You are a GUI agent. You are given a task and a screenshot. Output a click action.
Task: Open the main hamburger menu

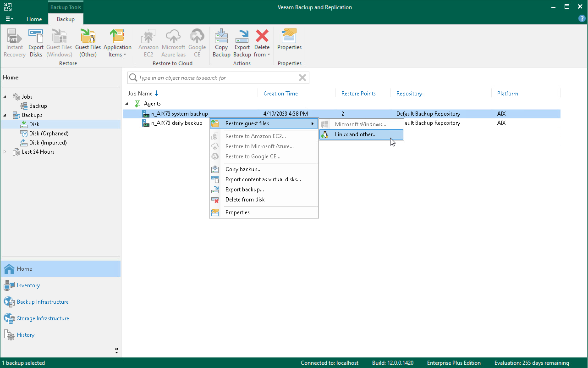[9, 19]
